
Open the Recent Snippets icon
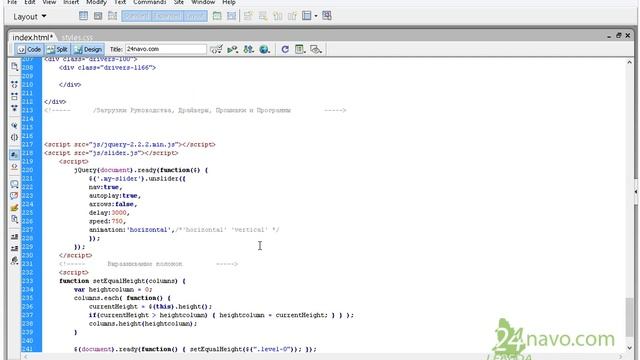point(14,220)
